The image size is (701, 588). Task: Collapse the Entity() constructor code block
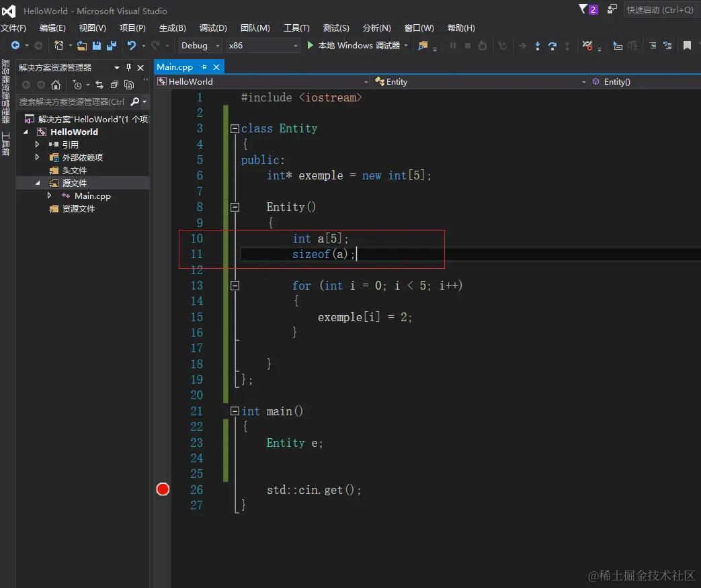(235, 207)
